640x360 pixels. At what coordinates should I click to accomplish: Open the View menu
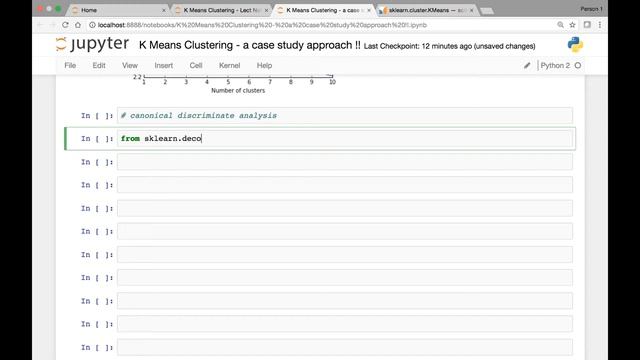(130, 65)
